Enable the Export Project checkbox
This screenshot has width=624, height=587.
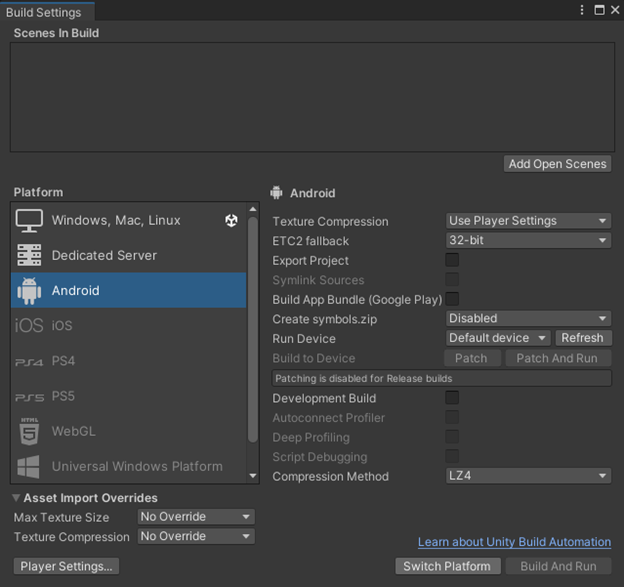click(x=452, y=260)
